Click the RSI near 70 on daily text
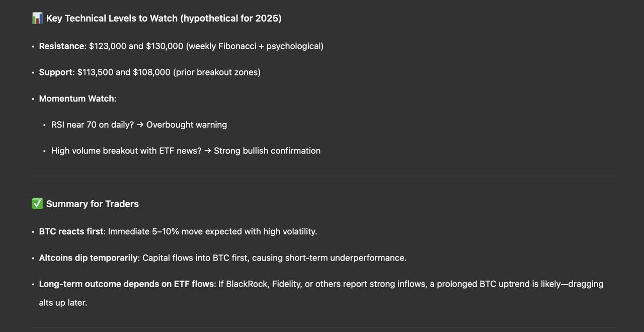 [93, 125]
